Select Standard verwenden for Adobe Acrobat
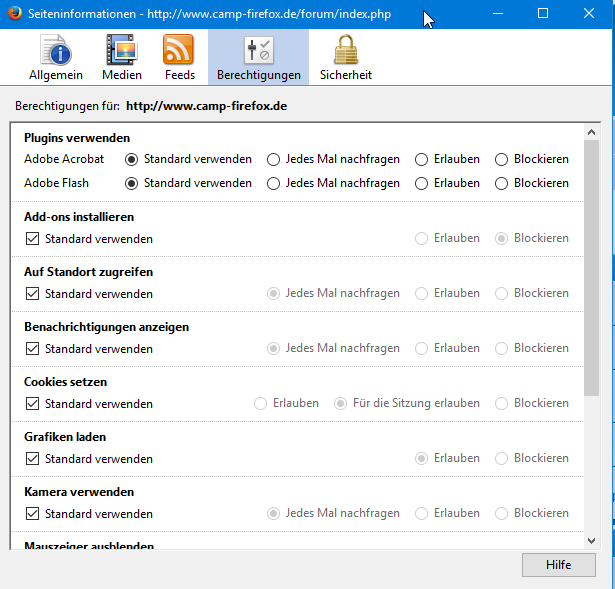The width and height of the screenshot is (615, 589). (131, 159)
